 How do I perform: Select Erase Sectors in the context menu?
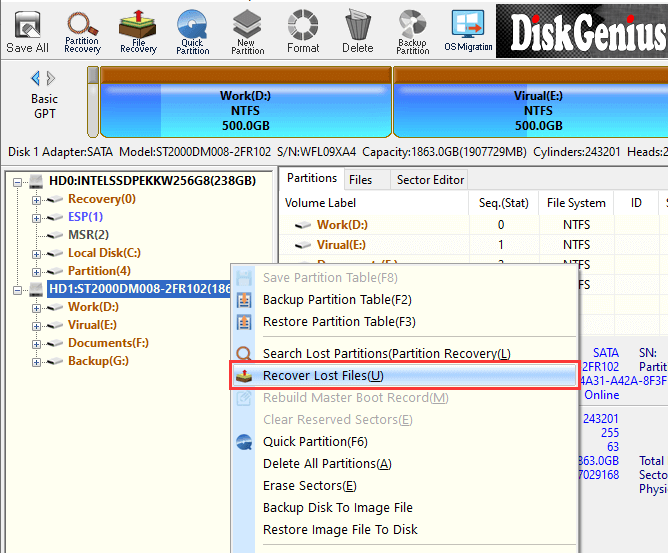pyautogui.click(x=309, y=486)
